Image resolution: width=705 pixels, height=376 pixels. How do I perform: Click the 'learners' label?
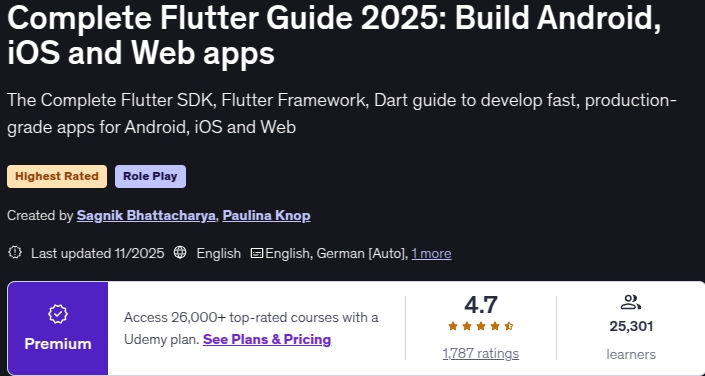click(631, 354)
